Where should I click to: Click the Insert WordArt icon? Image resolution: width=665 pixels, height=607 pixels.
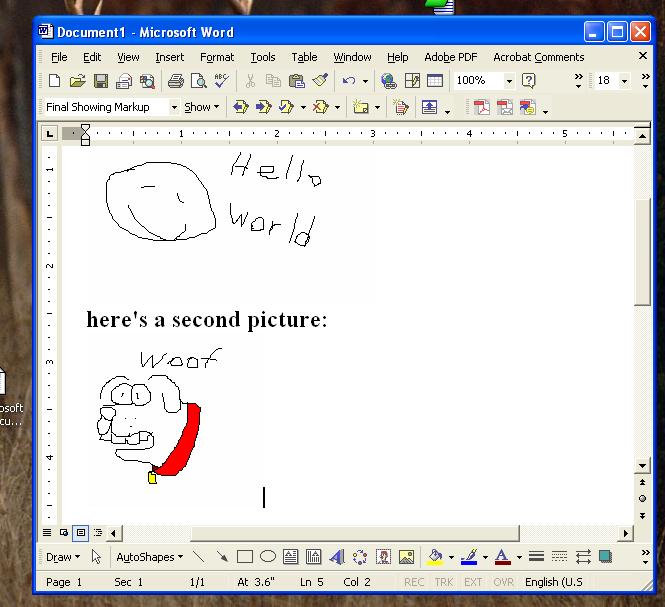336,557
